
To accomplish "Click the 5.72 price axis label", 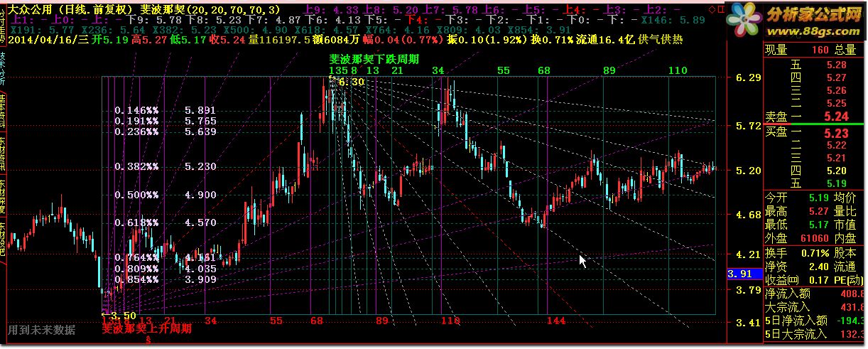I will coord(748,126).
